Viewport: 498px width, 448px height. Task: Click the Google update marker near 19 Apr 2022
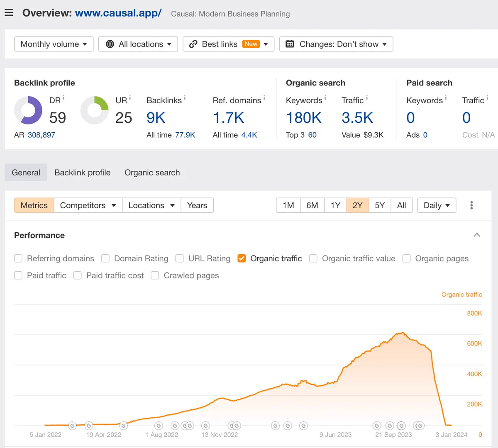pyautogui.click(x=89, y=426)
